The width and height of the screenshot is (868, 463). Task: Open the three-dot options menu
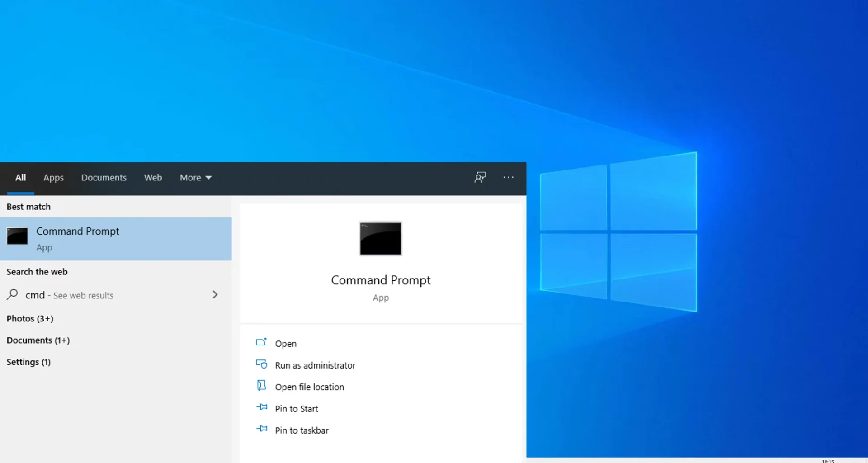coord(509,177)
